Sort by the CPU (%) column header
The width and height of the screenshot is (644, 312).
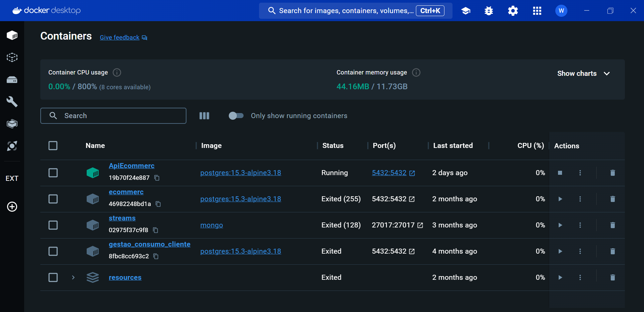click(x=530, y=146)
